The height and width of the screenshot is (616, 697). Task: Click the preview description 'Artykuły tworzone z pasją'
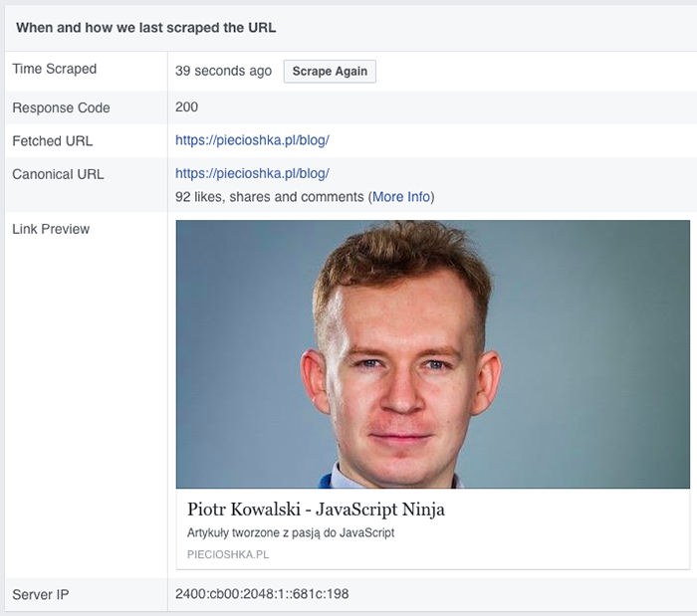(291, 533)
